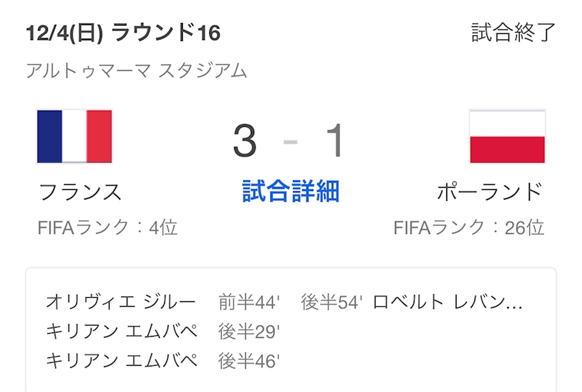Click France's FIFAランク：4位 text
Screen dimensions: 582x392
[107, 228]
